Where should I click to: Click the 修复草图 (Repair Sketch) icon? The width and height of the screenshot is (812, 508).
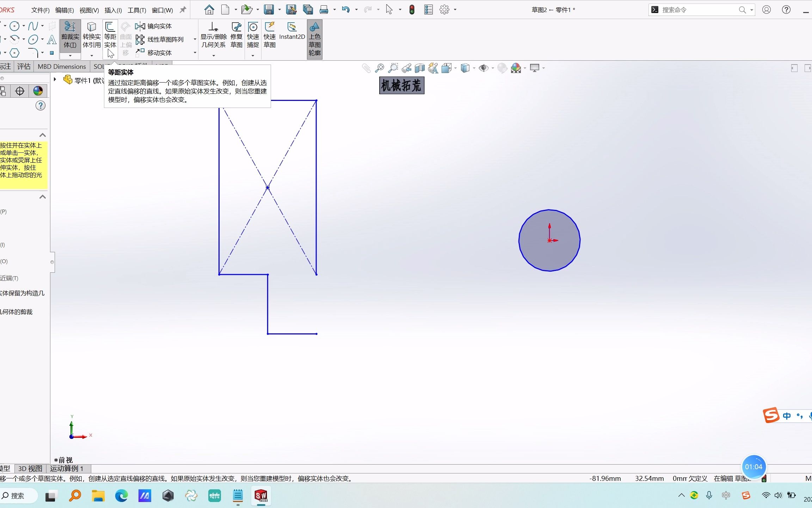pyautogui.click(x=236, y=35)
